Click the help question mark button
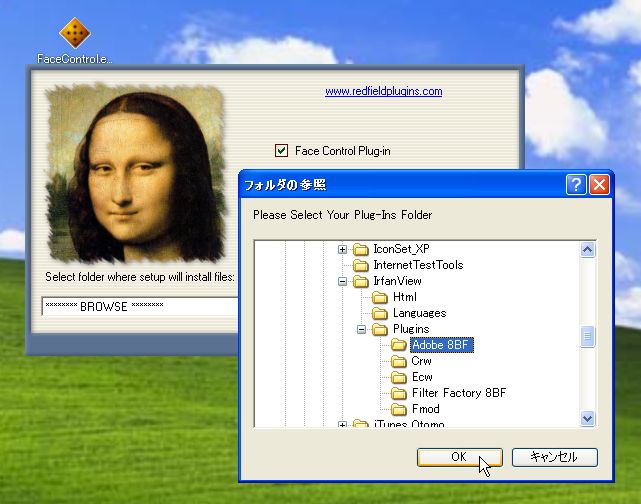Screen dimensions: 641x504 [576, 185]
